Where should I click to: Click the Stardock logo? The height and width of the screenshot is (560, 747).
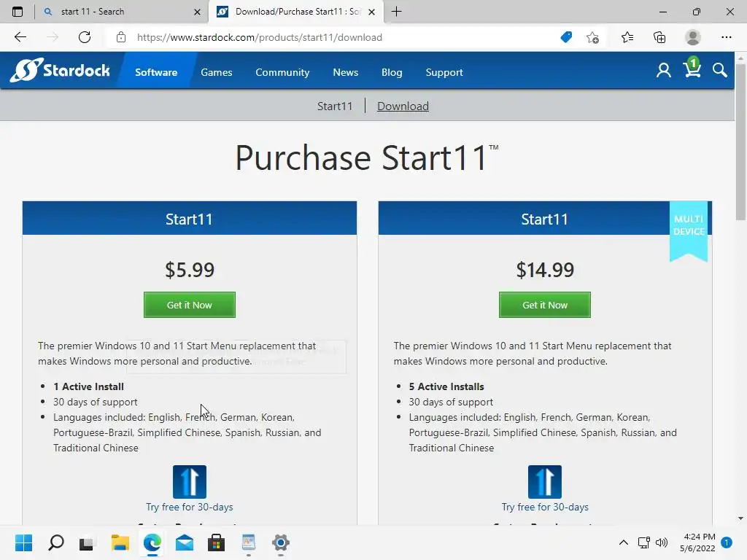point(60,71)
